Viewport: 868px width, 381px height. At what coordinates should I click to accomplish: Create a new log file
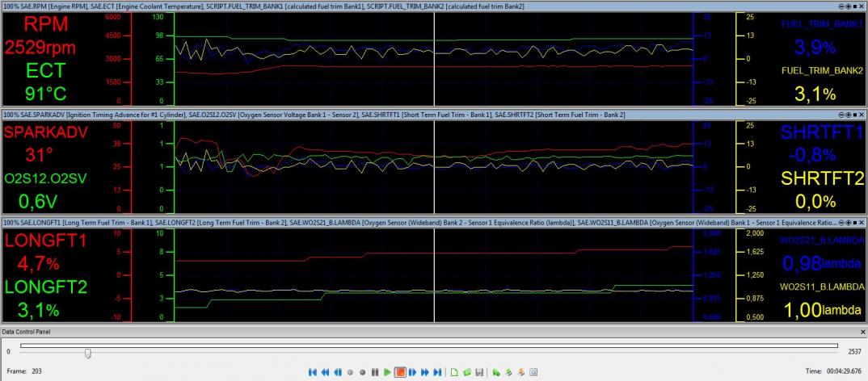[454, 372]
